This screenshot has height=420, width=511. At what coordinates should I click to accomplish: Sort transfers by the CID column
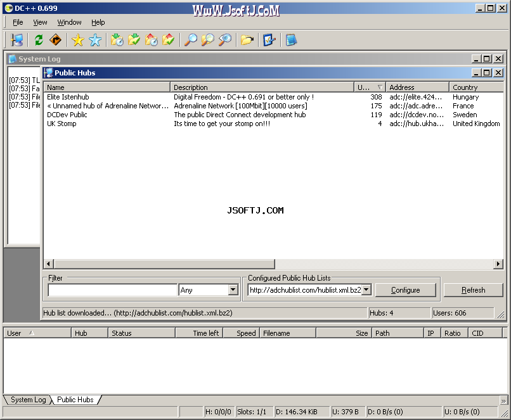coord(485,333)
